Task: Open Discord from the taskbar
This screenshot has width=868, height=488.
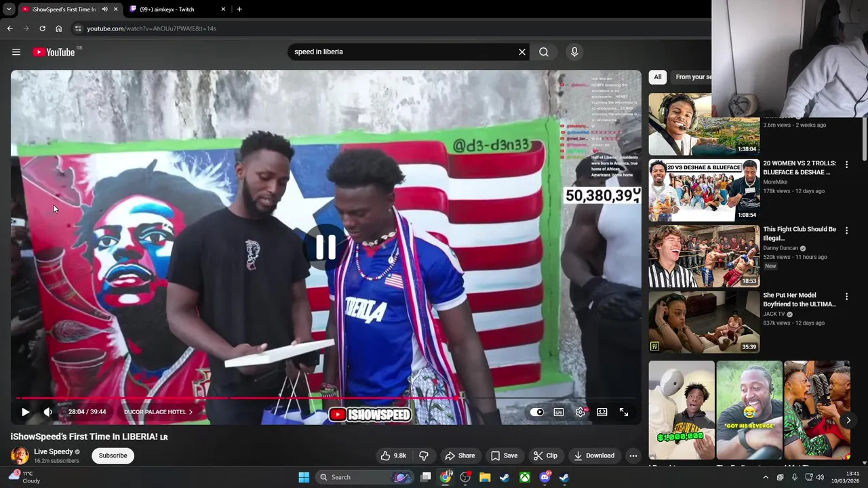Action: tap(545, 477)
